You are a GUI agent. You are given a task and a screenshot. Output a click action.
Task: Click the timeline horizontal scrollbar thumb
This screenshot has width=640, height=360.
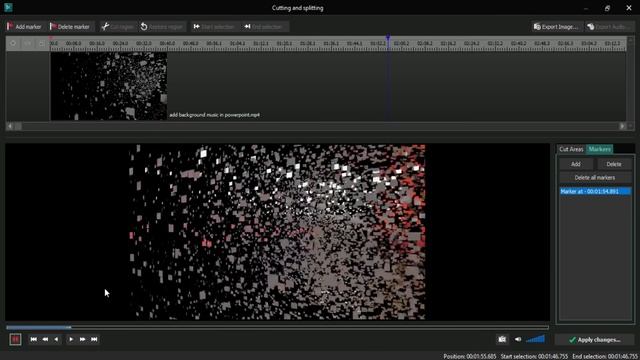coord(18,127)
